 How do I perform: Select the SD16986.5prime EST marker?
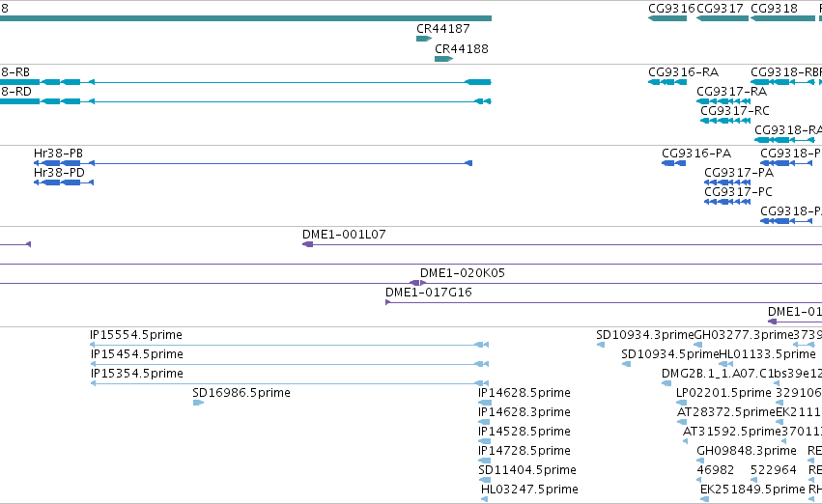point(198,403)
